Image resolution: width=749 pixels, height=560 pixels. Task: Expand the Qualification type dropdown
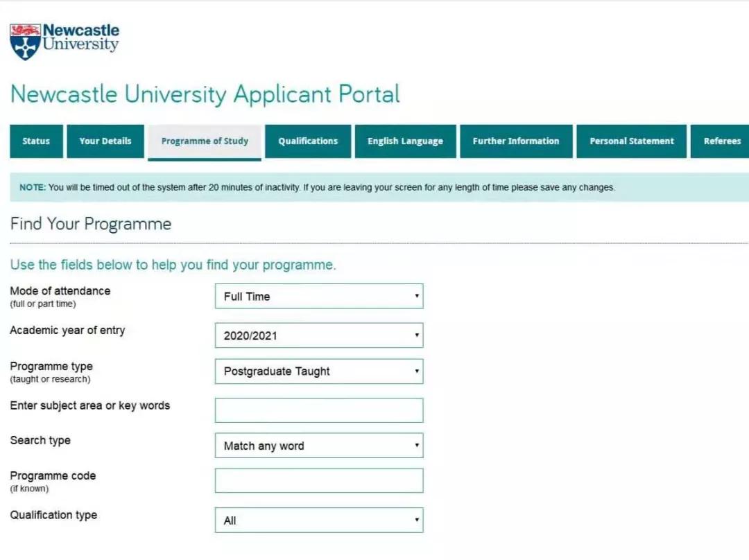click(319, 520)
